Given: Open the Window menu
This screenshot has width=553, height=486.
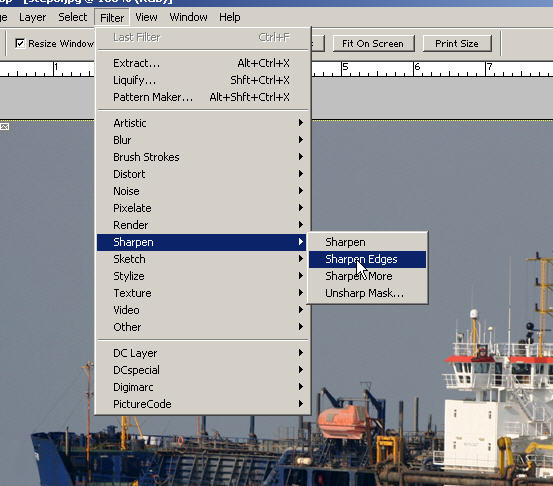Looking at the screenshot, I should 188,17.
